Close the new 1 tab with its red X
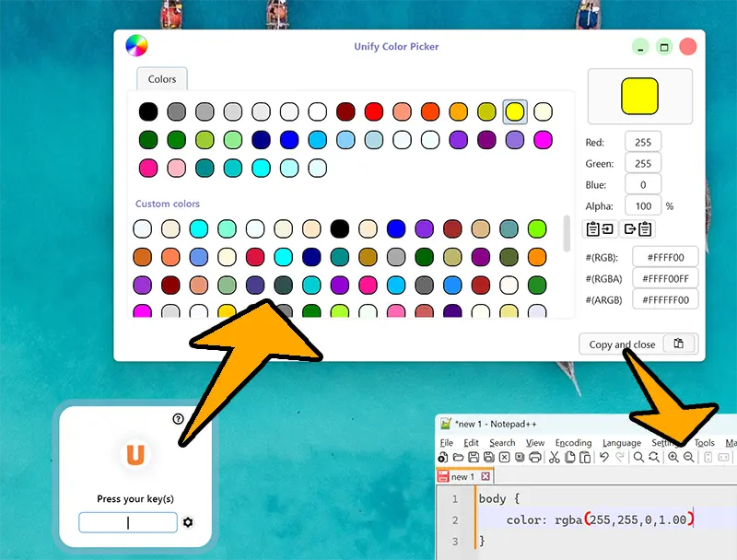 pos(485,476)
